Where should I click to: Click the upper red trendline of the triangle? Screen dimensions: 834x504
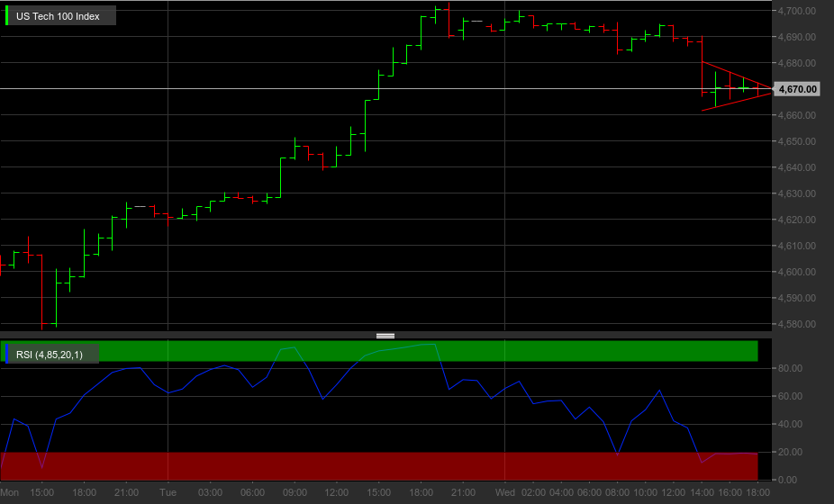737,75
